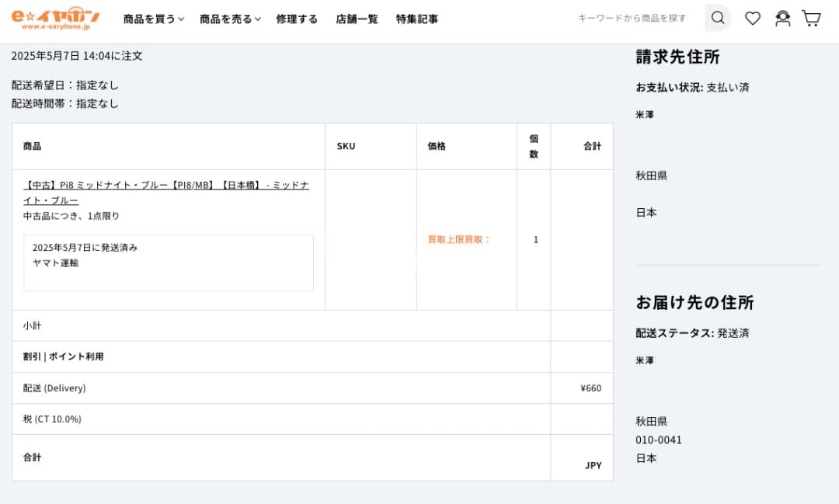Click the orange 買取上限買取 link

pyautogui.click(x=459, y=239)
